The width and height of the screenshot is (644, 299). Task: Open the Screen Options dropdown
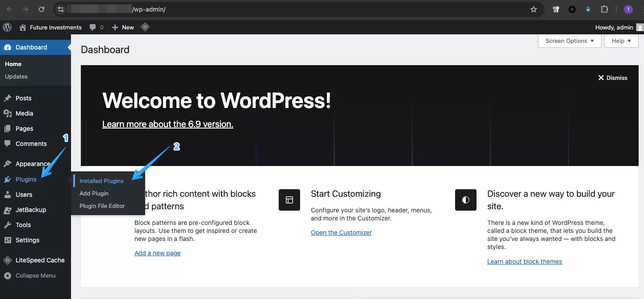(x=569, y=41)
